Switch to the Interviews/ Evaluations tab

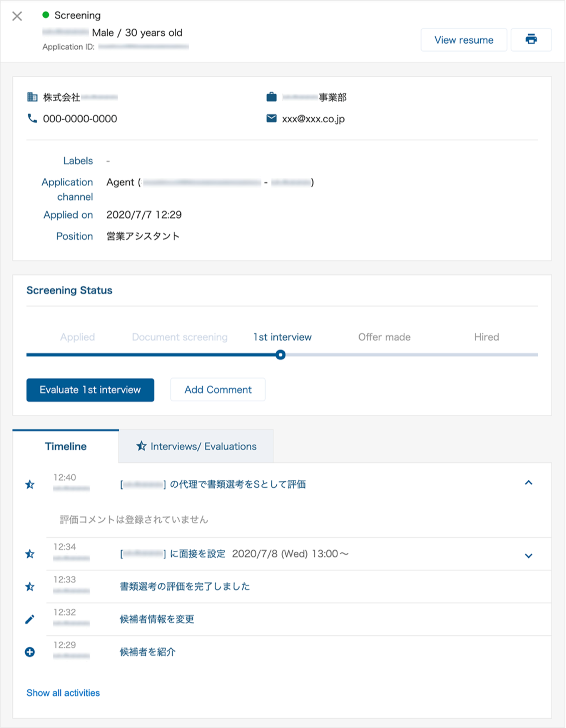coord(196,446)
